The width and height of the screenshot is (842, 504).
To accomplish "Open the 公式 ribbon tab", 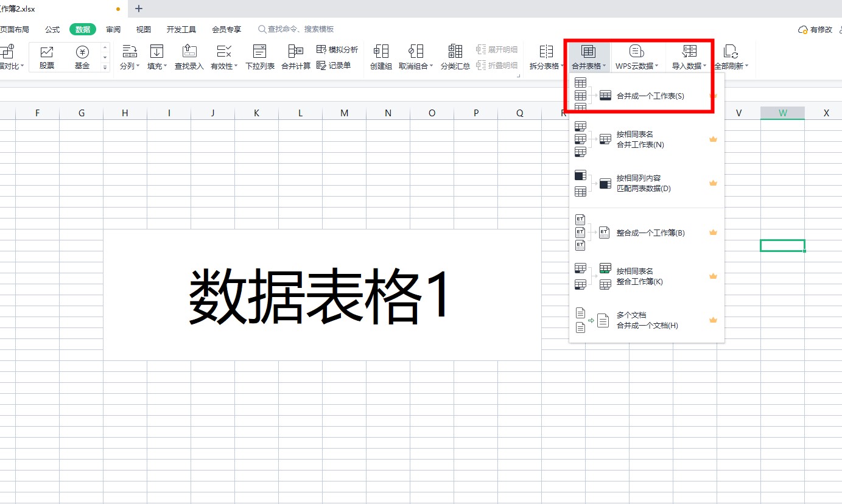I will coord(52,29).
